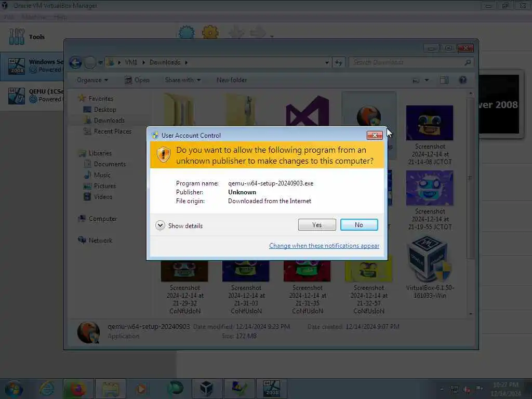Open Windows Media Player taskbar icon
The height and width of the screenshot is (399, 532).
click(141, 389)
